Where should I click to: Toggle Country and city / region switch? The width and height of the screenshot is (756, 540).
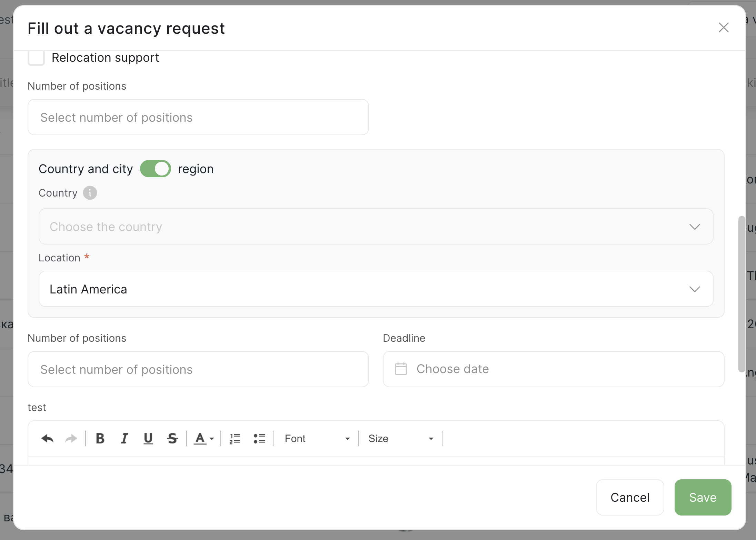[156, 169]
